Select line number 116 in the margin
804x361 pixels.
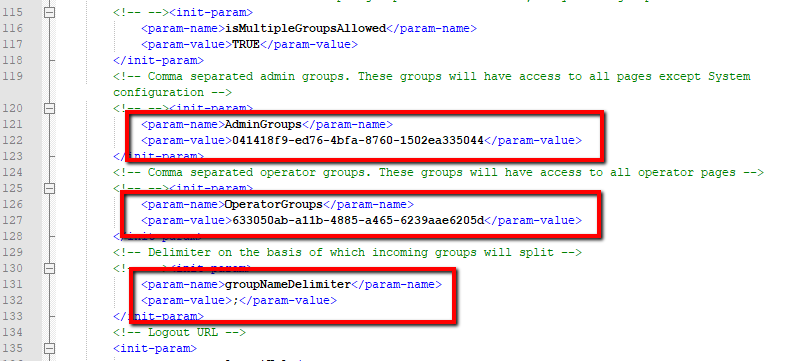(x=13, y=28)
